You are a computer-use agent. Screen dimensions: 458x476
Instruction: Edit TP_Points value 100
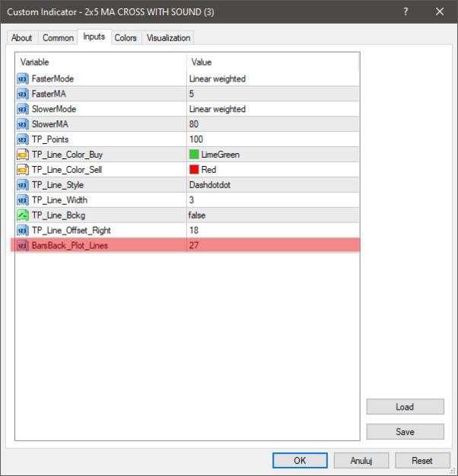pyautogui.click(x=196, y=139)
